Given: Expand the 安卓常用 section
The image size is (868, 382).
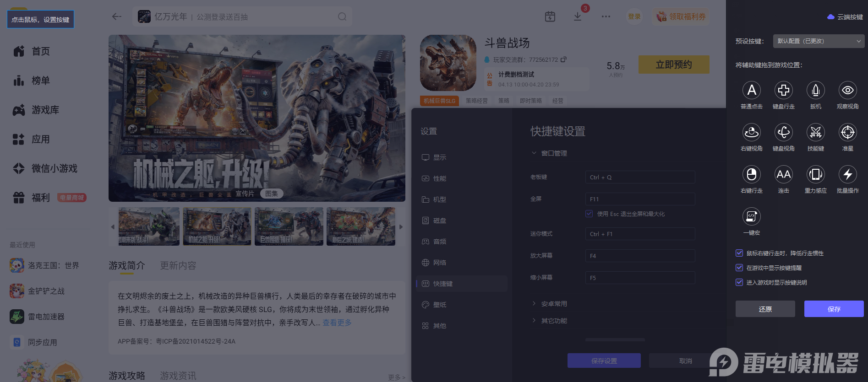Looking at the screenshot, I should [x=534, y=304].
